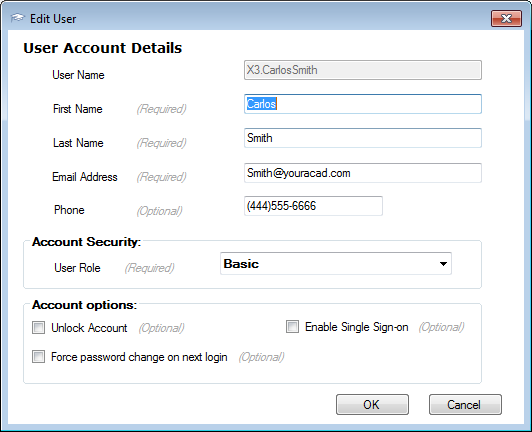Click the Email Address input field
Viewport: 532px width, 432px height.
[x=363, y=173]
